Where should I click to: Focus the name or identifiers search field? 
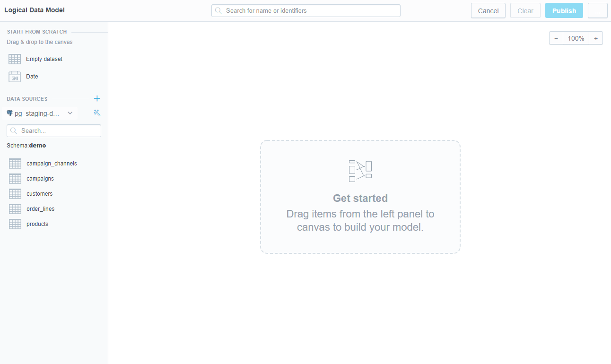[x=306, y=11]
